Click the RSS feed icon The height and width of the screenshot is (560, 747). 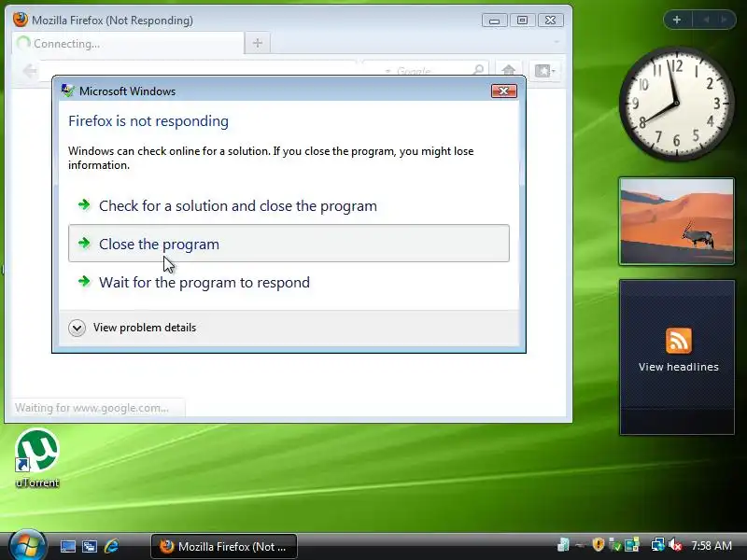(x=679, y=341)
